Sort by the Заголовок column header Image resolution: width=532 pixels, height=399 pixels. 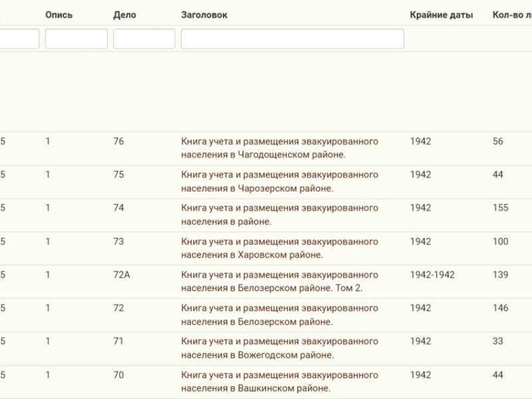204,15
